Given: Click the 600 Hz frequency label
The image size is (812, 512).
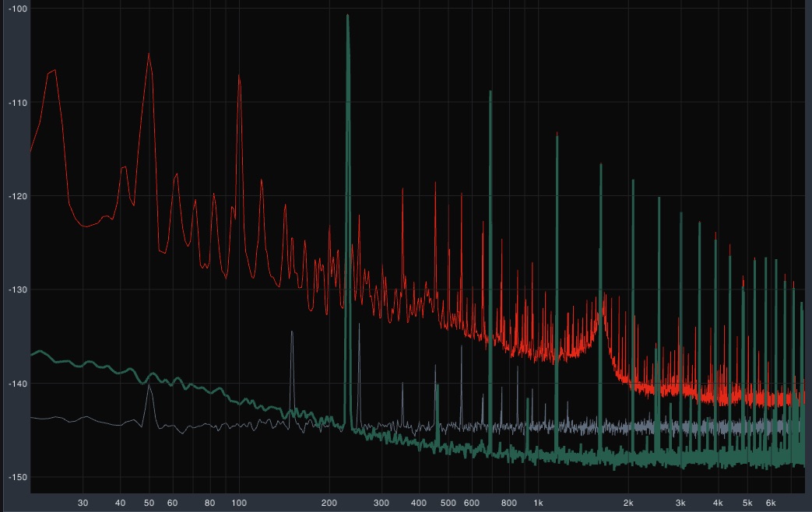Looking at the screenshot, I should [x=471, y=503].
